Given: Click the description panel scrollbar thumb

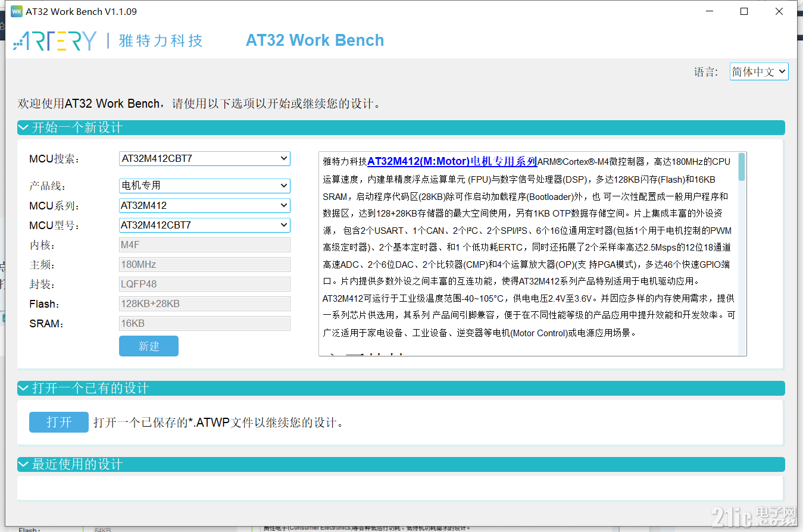Looking at the screenshot, I should [x=741, y=167].
